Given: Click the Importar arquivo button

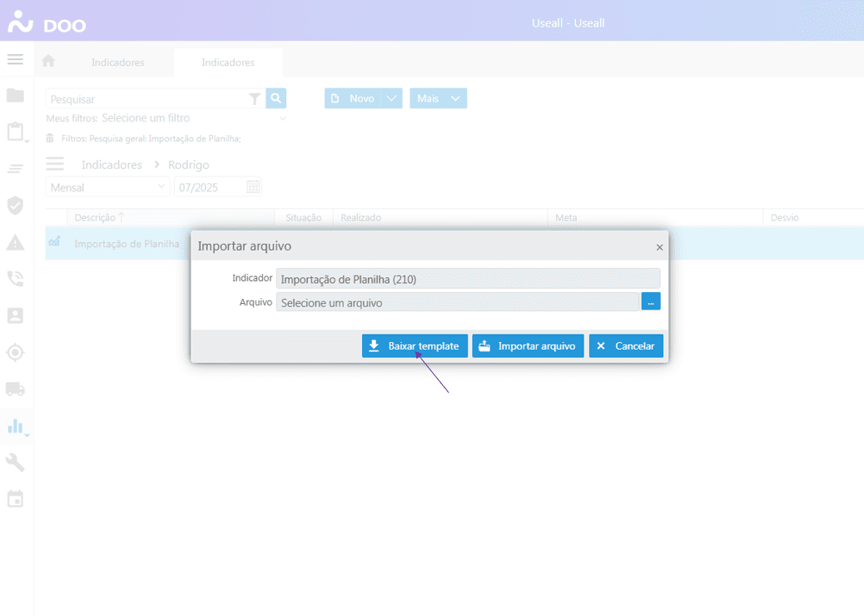Looking at the screenshot, I should click(x=528, y=346).
